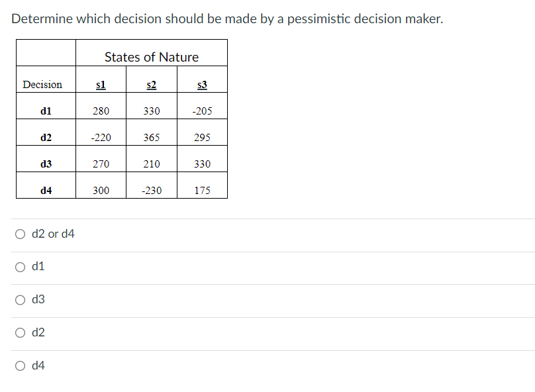
Task: Click the "Decision" column header cell
Action: click(x=44, y=83)
